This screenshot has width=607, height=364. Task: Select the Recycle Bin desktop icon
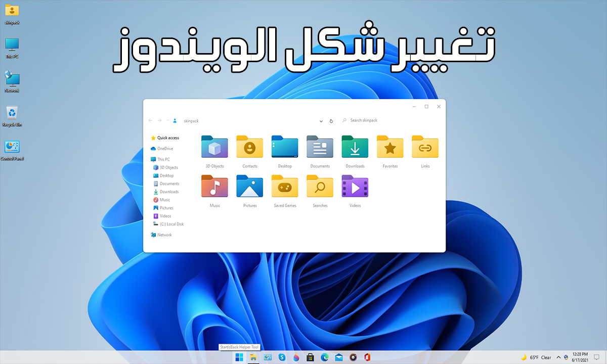point(12,116)
